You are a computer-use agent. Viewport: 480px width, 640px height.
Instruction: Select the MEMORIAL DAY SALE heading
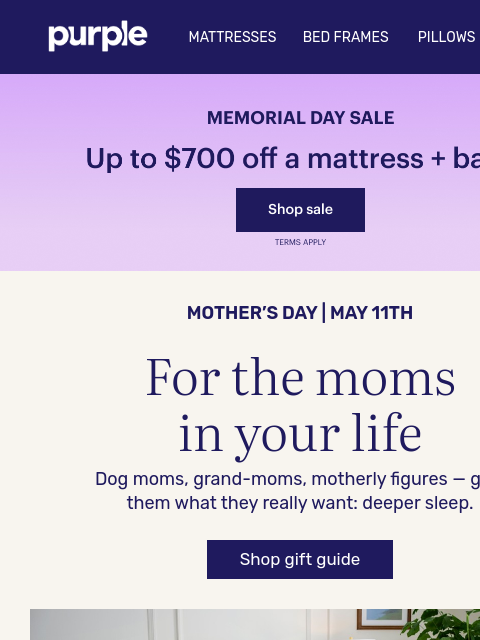(x=300, y=118)
